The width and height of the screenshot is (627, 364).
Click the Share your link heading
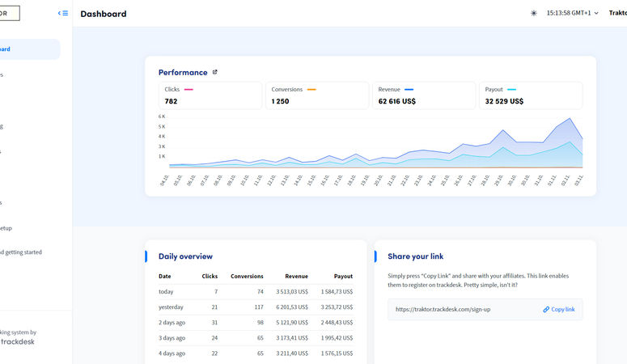click(x=416, y=256)
